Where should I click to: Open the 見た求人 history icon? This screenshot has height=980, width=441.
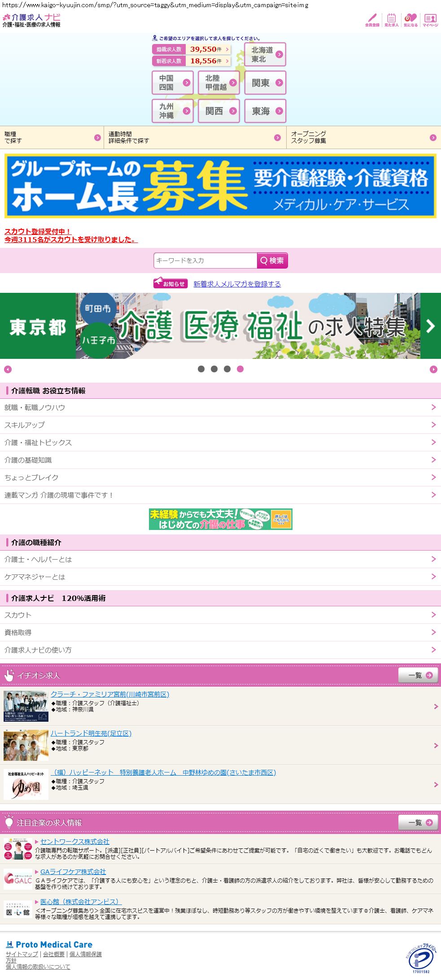[x=391, y=20]
